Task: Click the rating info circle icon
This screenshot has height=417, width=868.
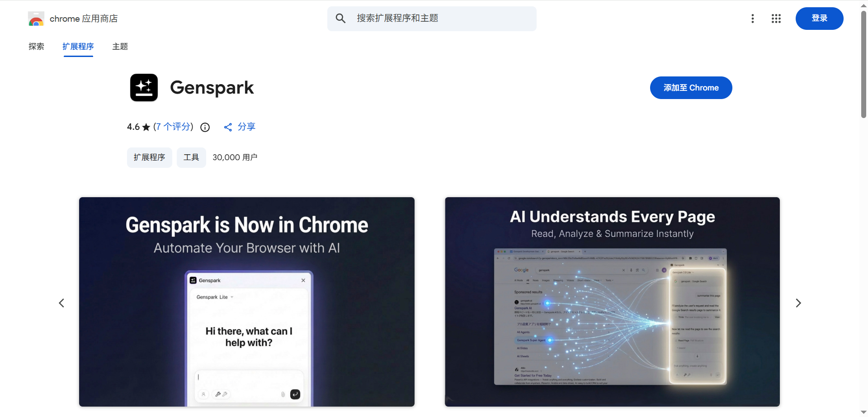Action: click(205, 127)
